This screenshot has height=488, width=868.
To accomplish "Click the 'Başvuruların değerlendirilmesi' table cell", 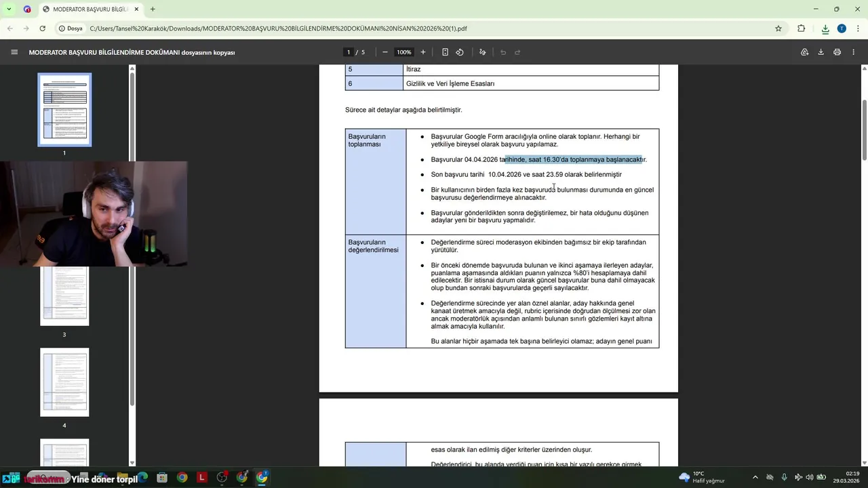I will (x=376, y=291).
